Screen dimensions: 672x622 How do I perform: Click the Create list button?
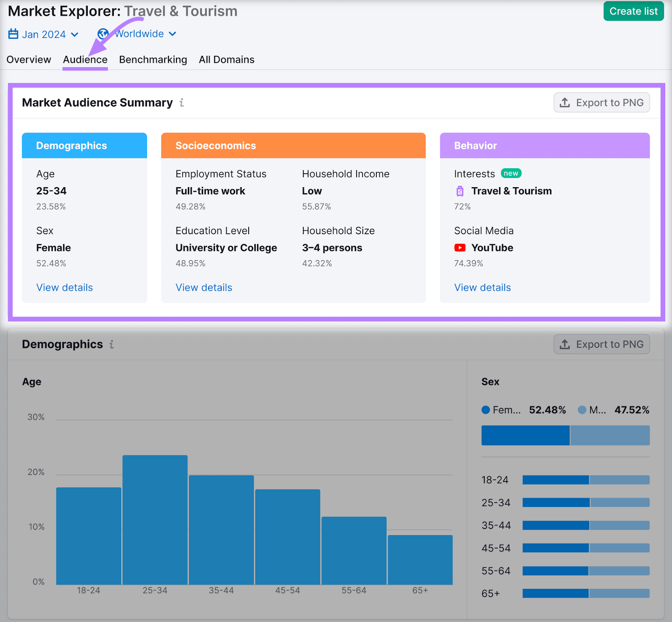633,11
